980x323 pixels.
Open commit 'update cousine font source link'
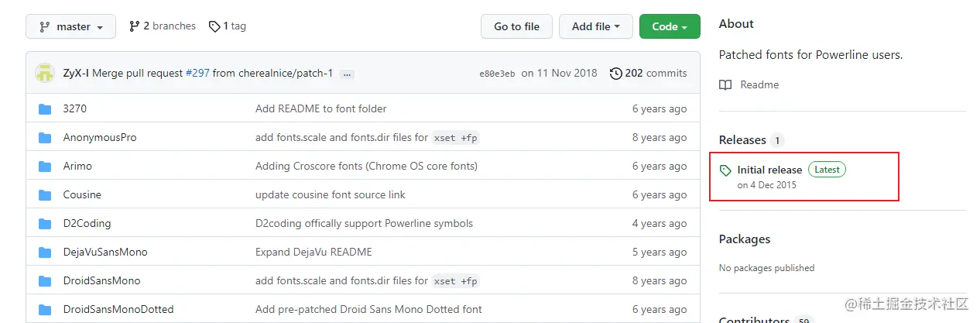coord(331,195)
